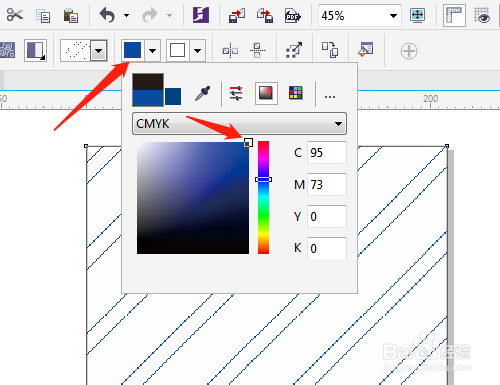Open the pattern fill picker dropdown
Viewport: 500px width, 385px height.
(99, 51)
